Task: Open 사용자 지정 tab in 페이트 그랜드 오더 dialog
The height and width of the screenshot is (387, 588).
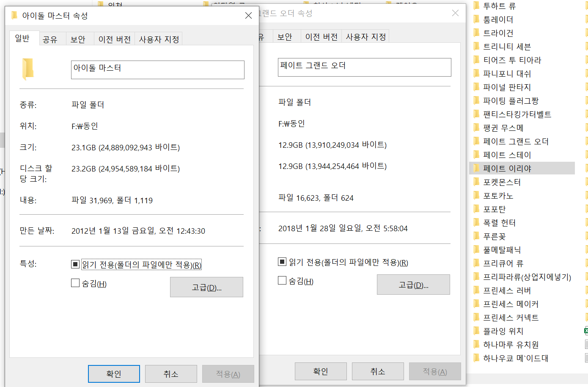Action: click(x=365, y=37)
